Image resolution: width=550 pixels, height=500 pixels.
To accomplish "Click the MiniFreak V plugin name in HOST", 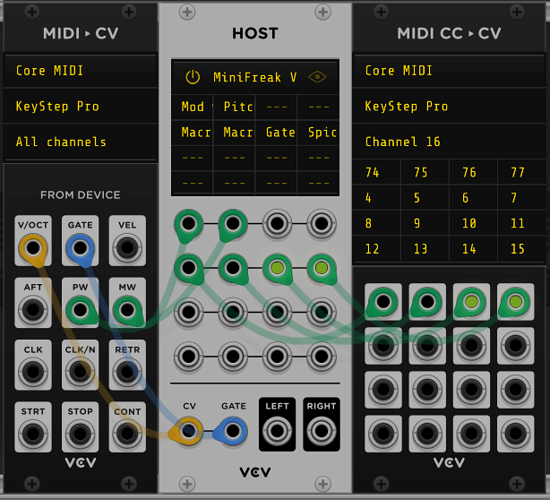I will point(255,77).
